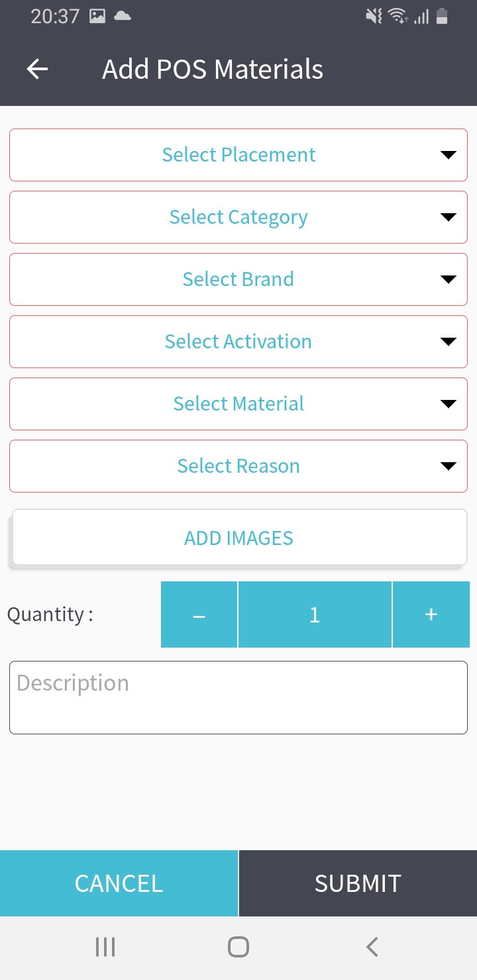This screenshot has width=477, height=980.
Task: Expand the Select Category dropdown
Action: point(238,217)
